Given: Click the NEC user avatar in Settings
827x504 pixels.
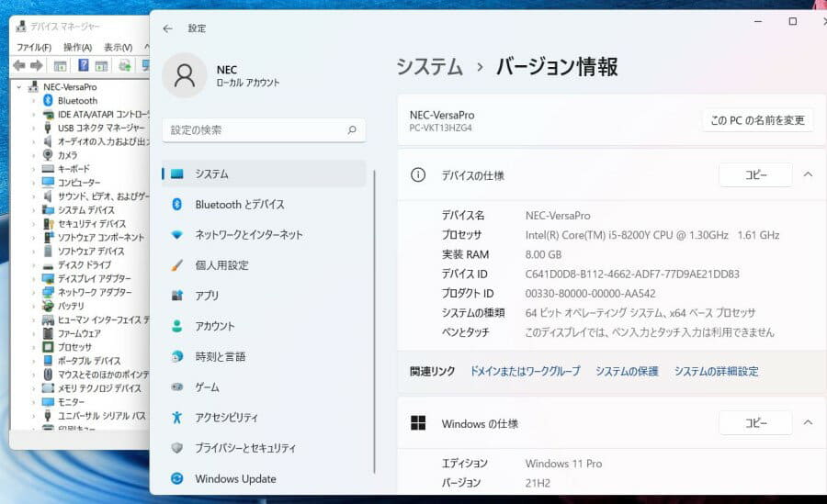Looking at the screenshot, I should click(x=185, y=75).
